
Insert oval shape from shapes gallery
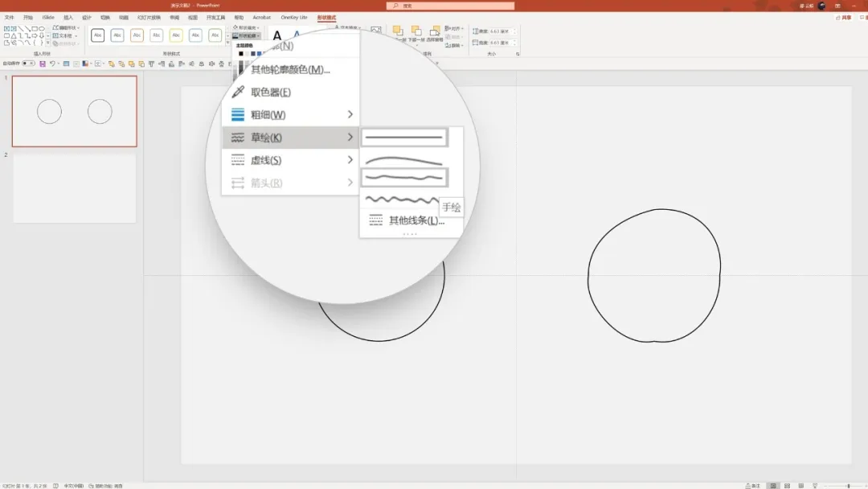(42, 28)
